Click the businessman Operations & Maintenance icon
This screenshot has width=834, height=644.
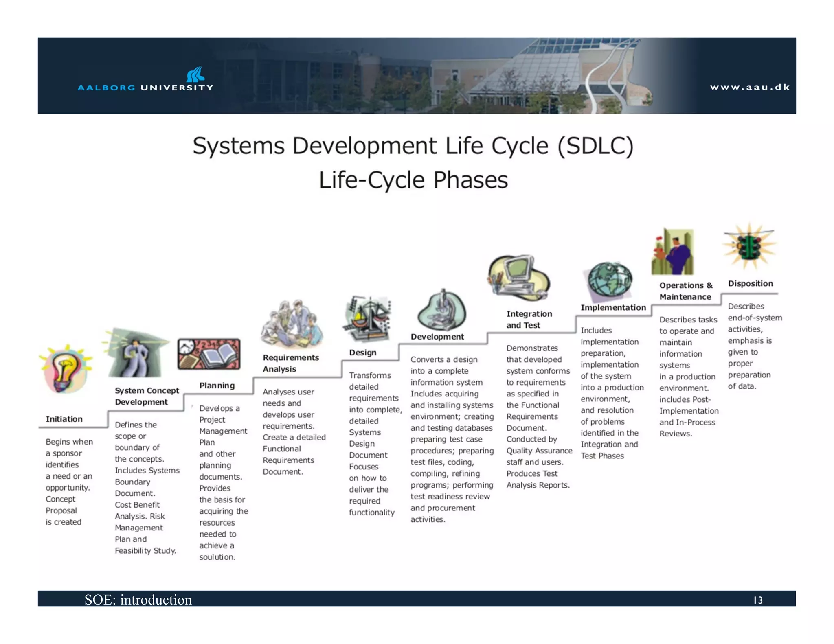672,252
